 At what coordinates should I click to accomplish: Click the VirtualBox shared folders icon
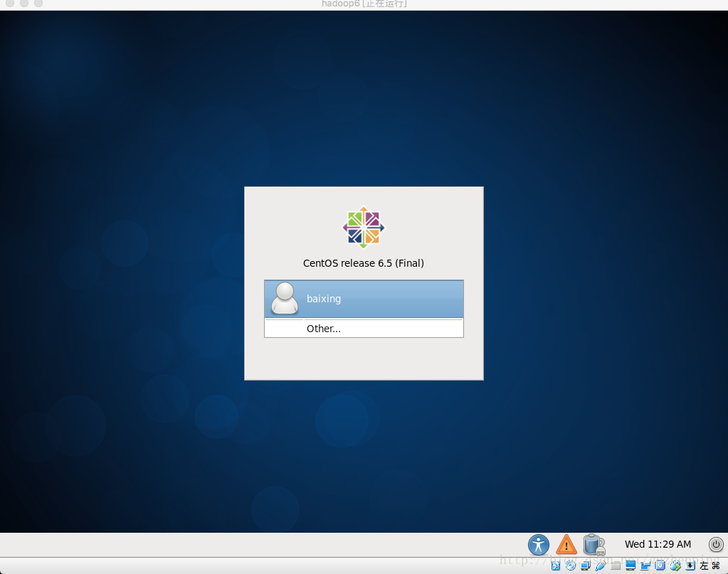point(616,565)
